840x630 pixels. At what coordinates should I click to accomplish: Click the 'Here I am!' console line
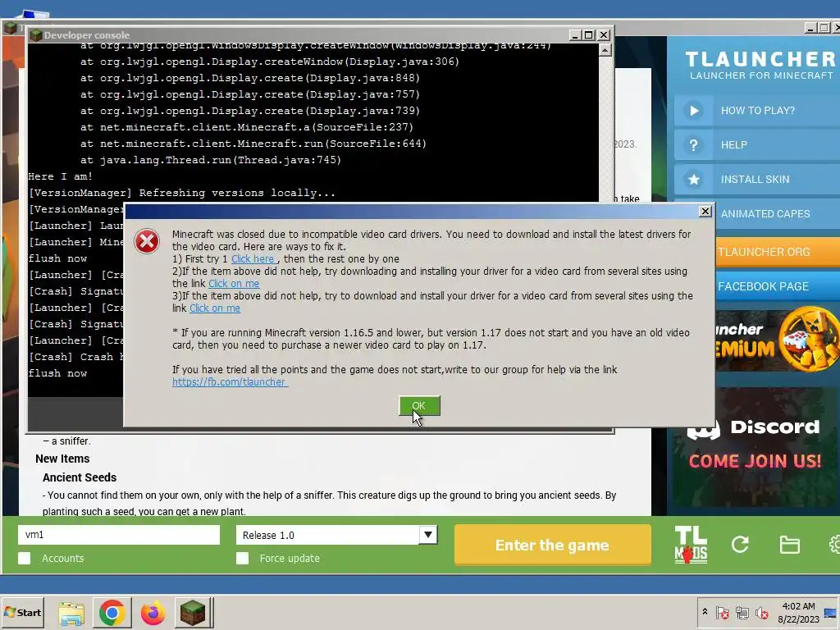61,176
